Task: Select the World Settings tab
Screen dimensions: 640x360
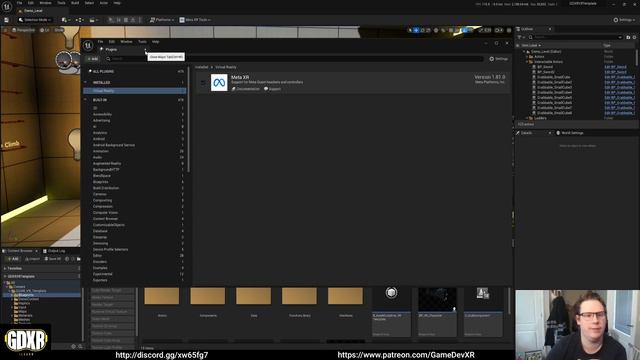Action: (x=570, y=133)
